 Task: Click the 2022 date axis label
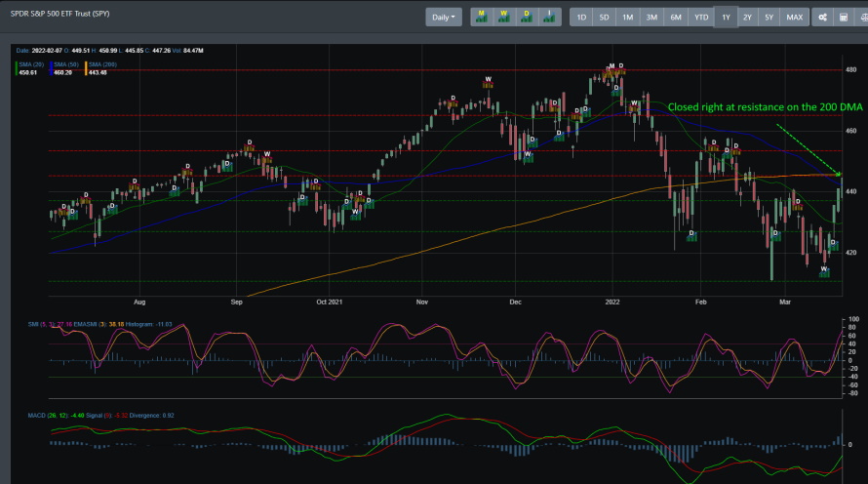point(612,302)
